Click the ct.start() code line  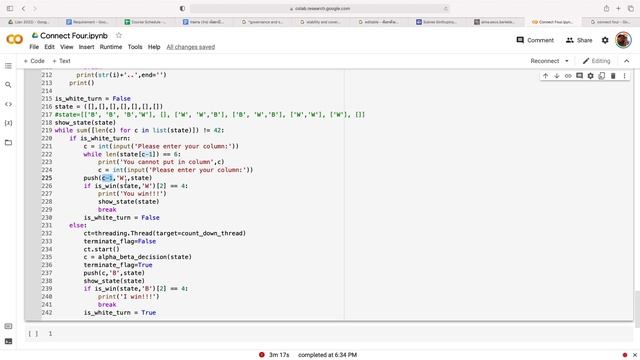pos(102,249)
